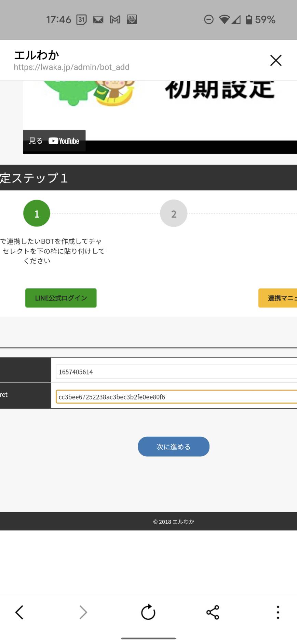Focus the field containing 1657405614
297x644 pixels.
point(176,372)
